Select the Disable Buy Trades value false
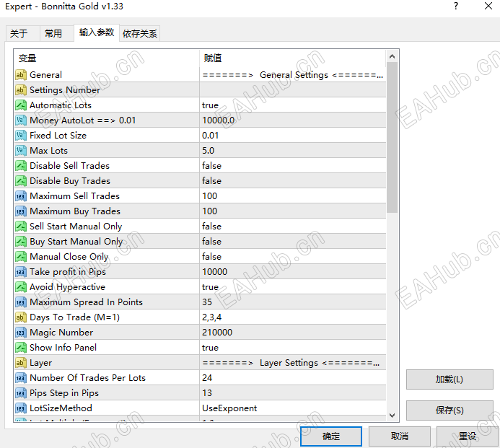 [211, 181]
